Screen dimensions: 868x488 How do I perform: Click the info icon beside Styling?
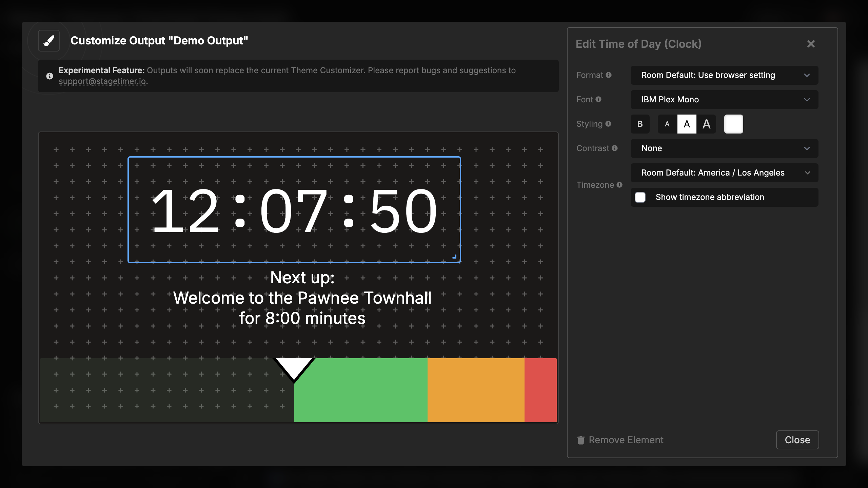609,124
